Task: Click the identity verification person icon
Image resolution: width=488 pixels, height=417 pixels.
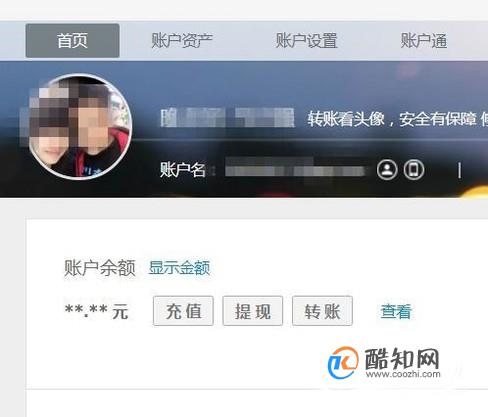Action: pyautogui.click(x=387, y=170)
